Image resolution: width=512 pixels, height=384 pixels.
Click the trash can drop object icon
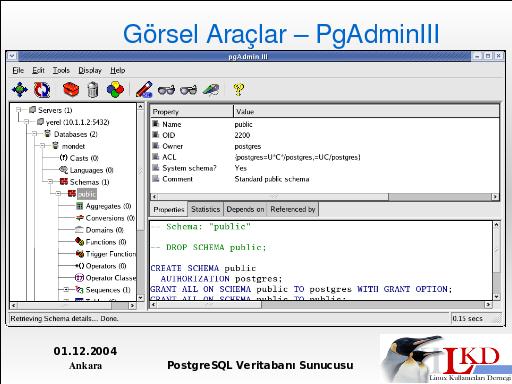(x=93, y=90)
